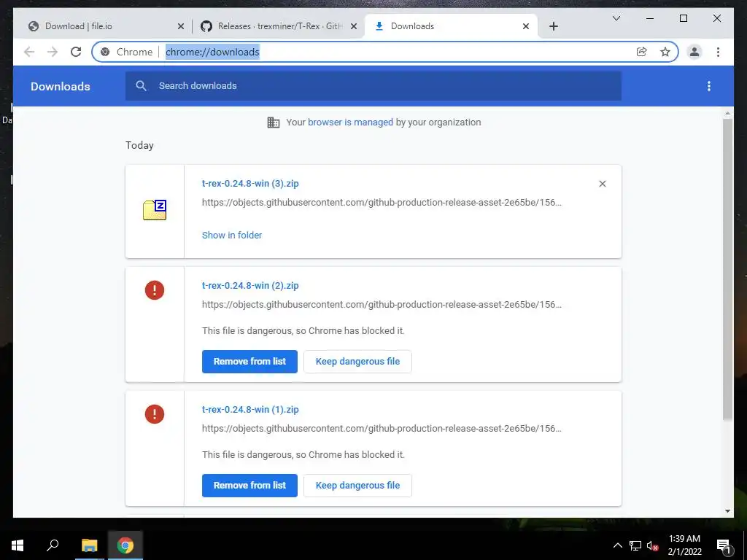Image resolution: width=747 pixels, height=560 pixels.
Task: Click the organization building icon
Action: point(274,122)
